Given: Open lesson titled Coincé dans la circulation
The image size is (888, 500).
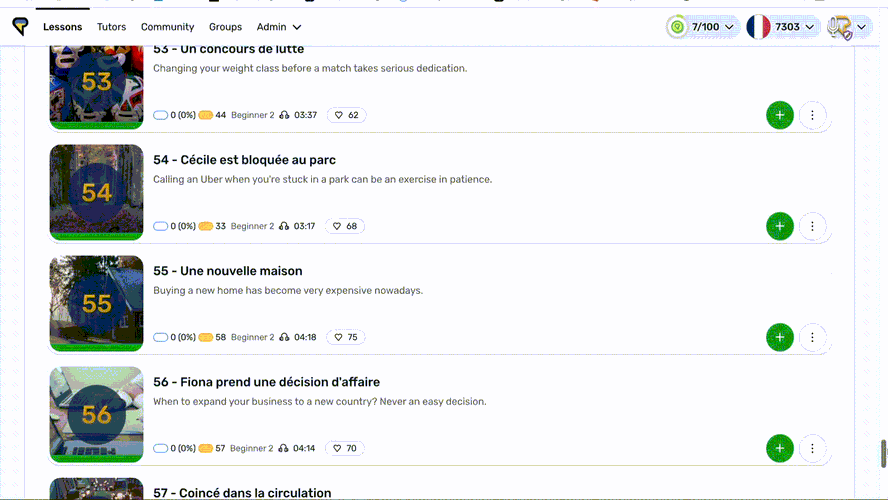Looking at the screenshot, I should tap(242, 493).
